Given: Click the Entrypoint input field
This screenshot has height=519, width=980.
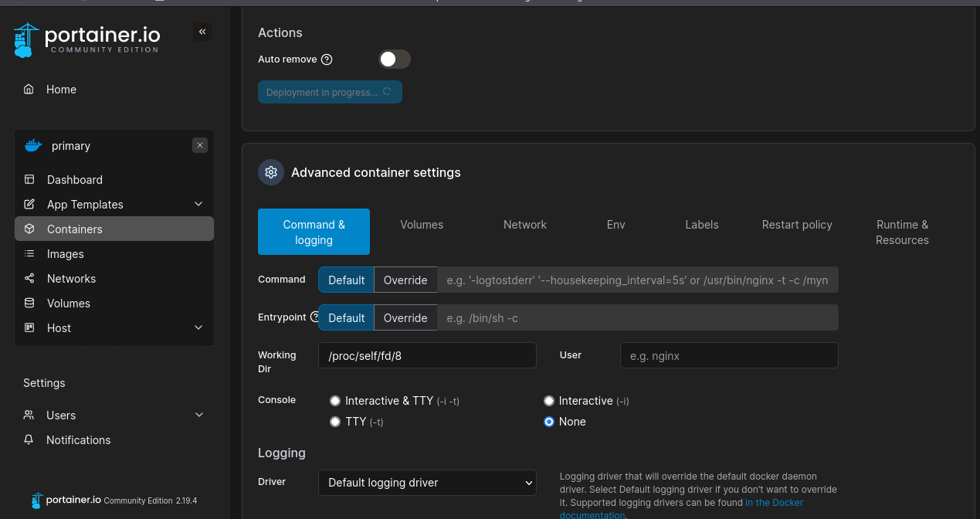Looking at the screenshot, I should pos(638,317).
